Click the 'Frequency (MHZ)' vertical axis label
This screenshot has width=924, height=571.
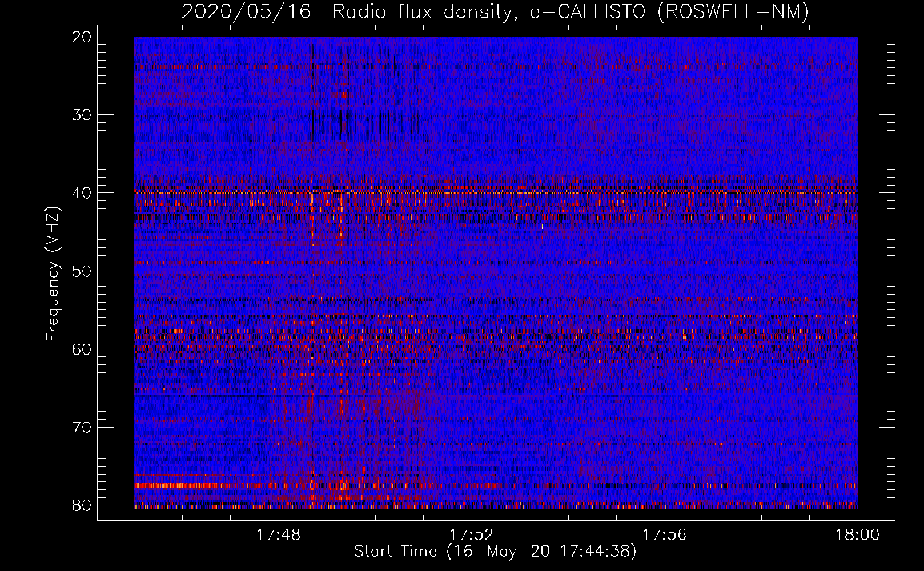point(53,274)
